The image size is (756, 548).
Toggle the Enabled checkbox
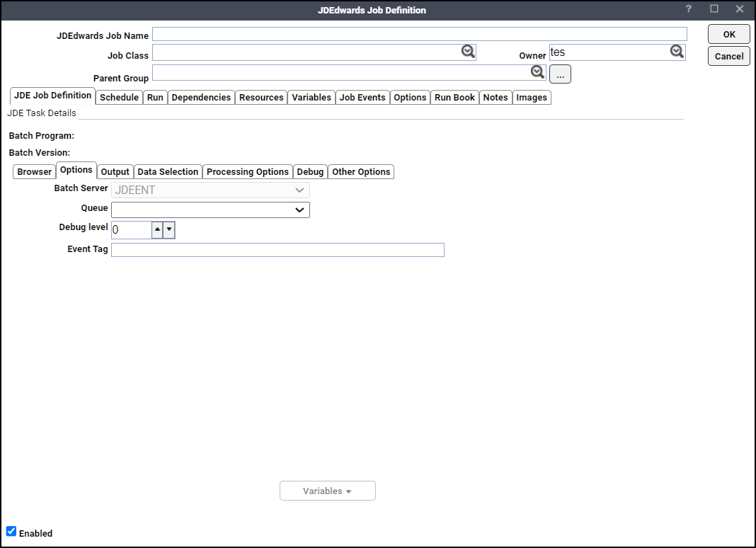(11, 532)
